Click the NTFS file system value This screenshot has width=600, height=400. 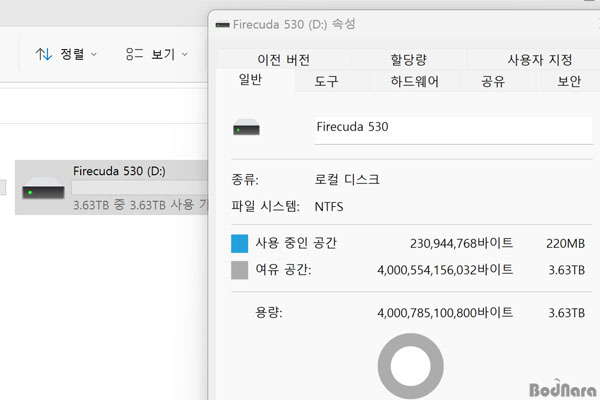pos(329,207)
